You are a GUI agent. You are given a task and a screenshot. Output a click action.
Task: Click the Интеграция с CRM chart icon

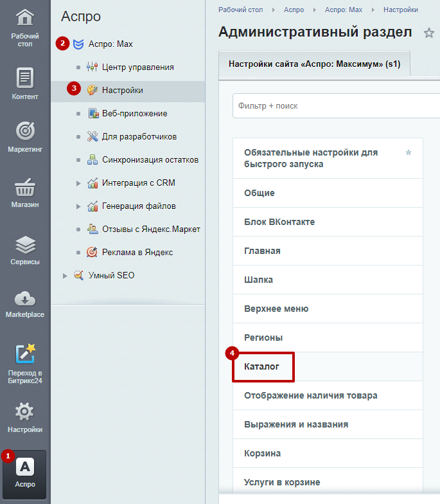[x=92, y=183]
